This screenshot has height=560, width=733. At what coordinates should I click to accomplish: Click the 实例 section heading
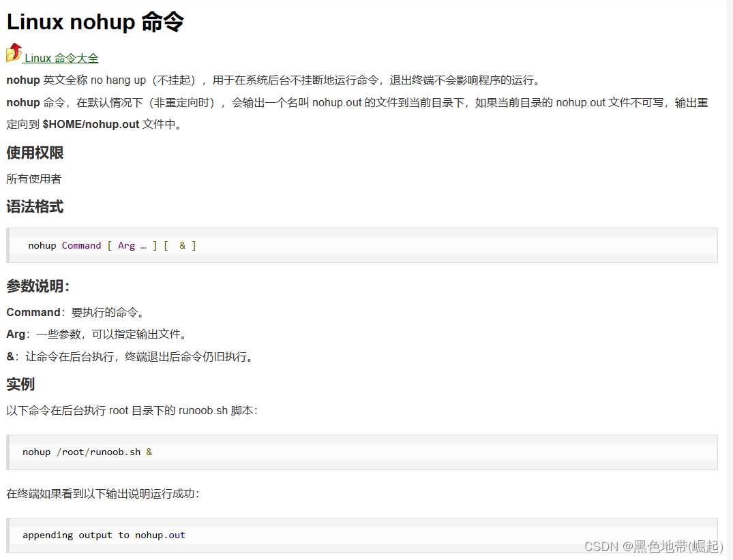(x=20, y=384)
